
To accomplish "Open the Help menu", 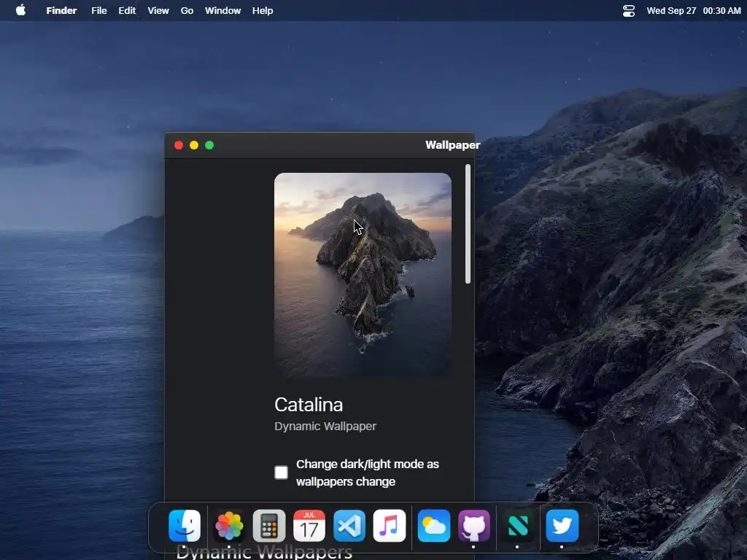I will [263, 10].
